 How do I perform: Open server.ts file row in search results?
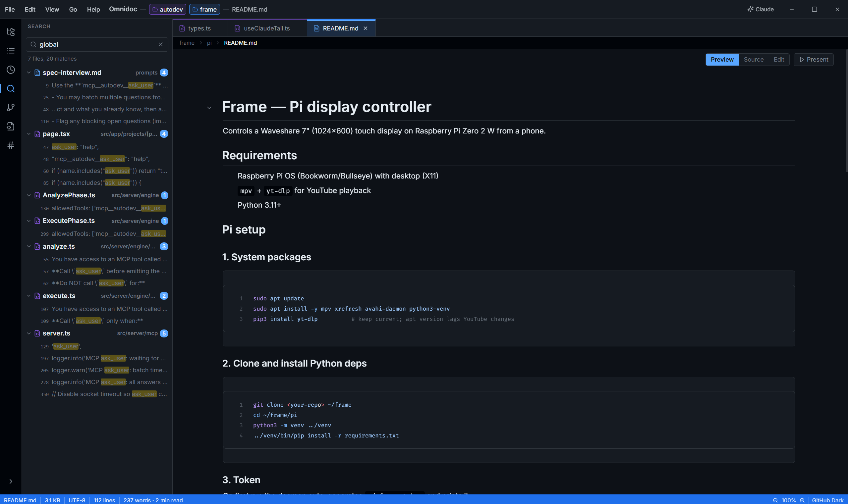click(97, 333)
